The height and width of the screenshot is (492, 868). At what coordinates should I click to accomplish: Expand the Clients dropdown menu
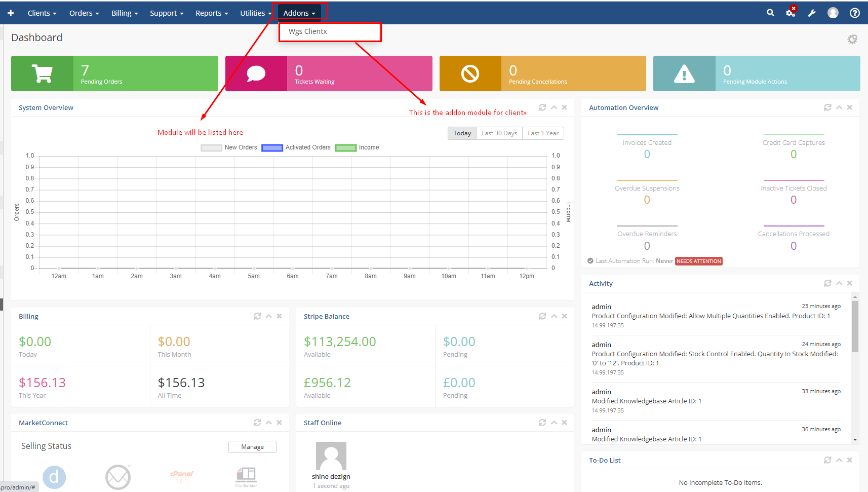[42, 13]
